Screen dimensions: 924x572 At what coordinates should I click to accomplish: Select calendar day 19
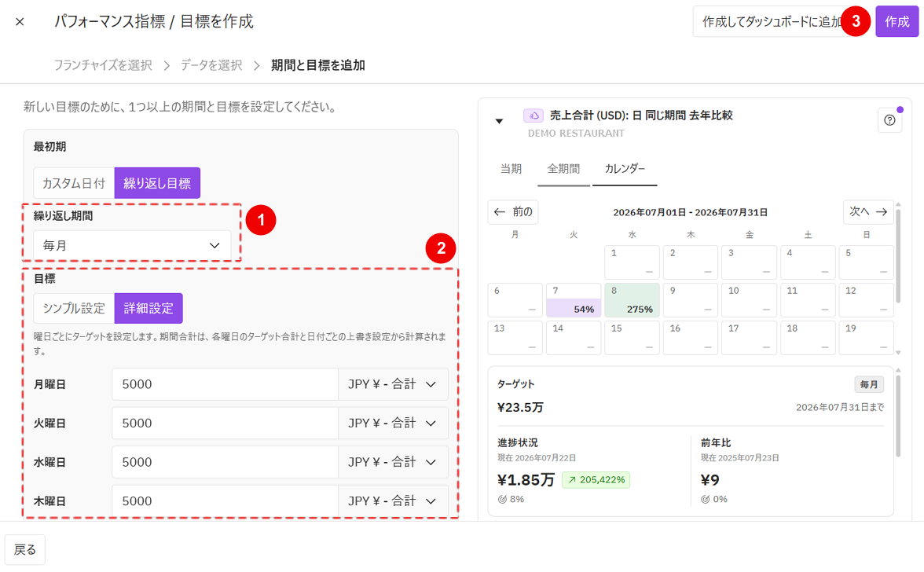(x=866, y=338)
